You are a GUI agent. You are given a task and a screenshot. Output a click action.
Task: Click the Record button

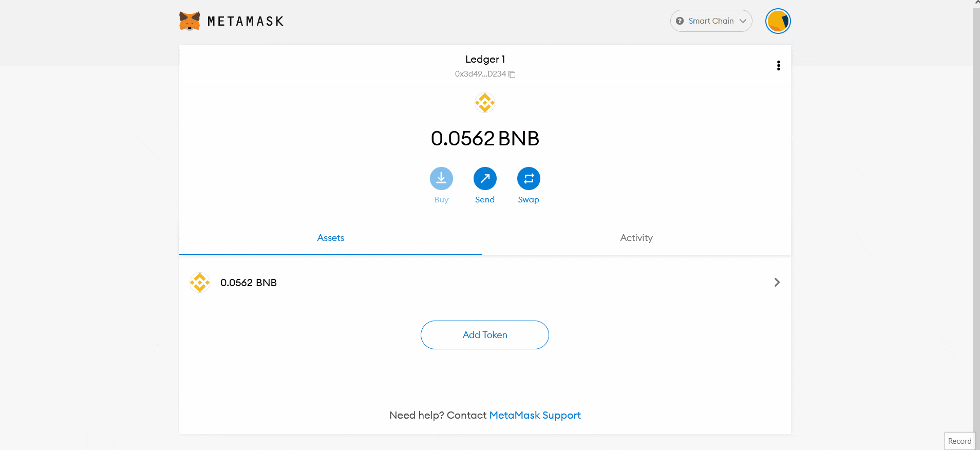click(959, 441)
